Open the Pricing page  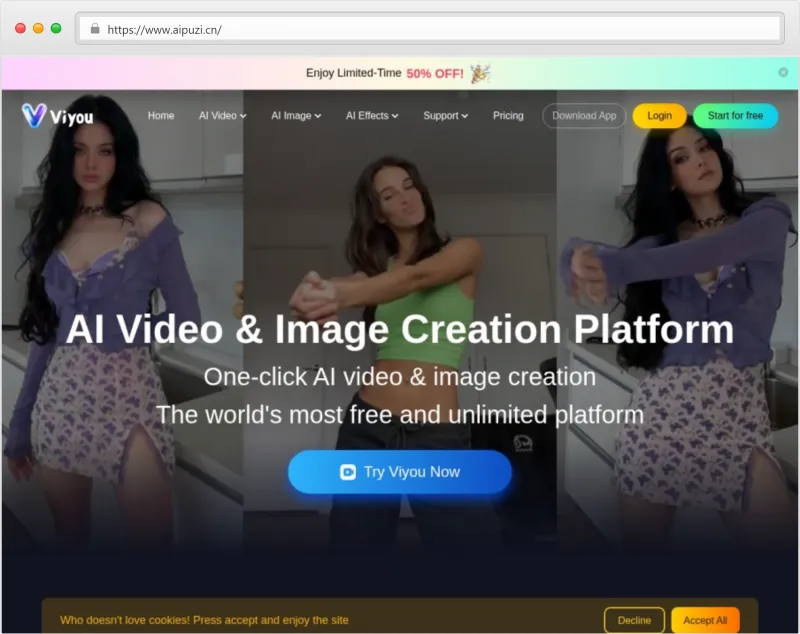coord(508,116)
